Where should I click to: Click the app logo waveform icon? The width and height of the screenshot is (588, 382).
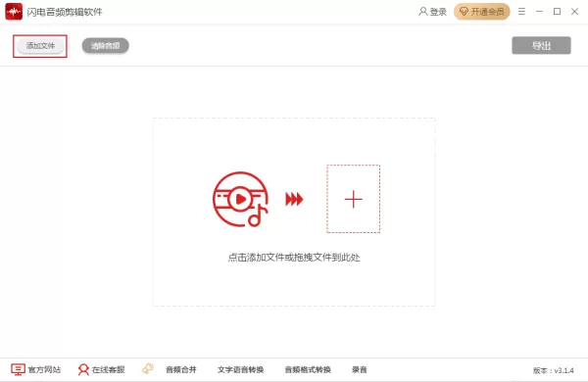pos(14,12)
